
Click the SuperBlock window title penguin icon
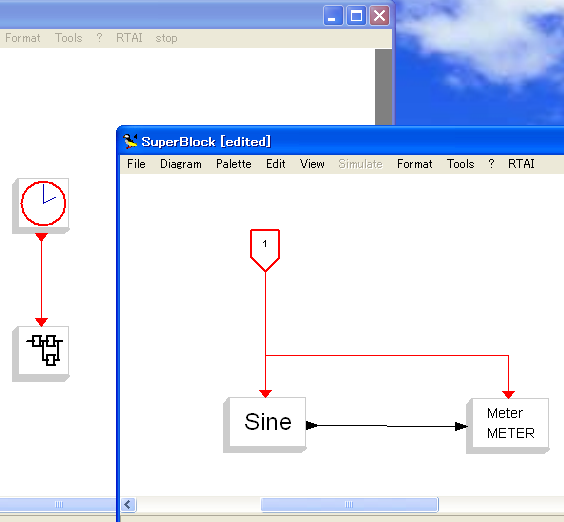(x=130, y=141)
